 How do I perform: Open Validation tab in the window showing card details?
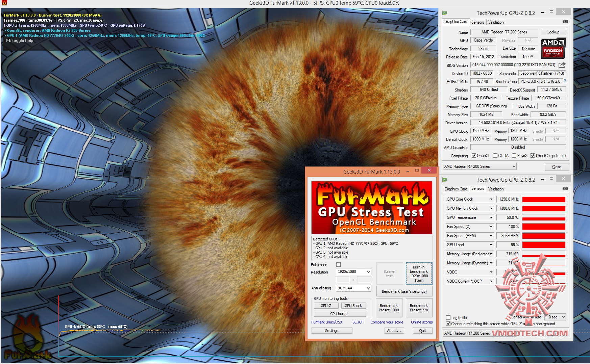coord(496,22)
